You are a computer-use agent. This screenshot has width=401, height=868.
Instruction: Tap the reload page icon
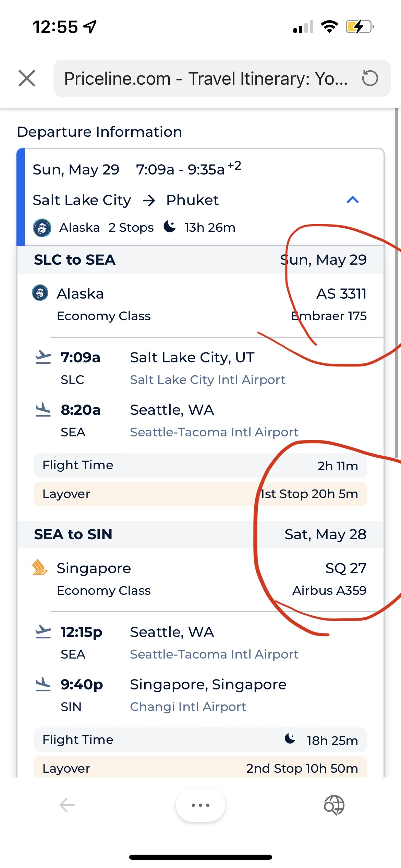[370, 78]
